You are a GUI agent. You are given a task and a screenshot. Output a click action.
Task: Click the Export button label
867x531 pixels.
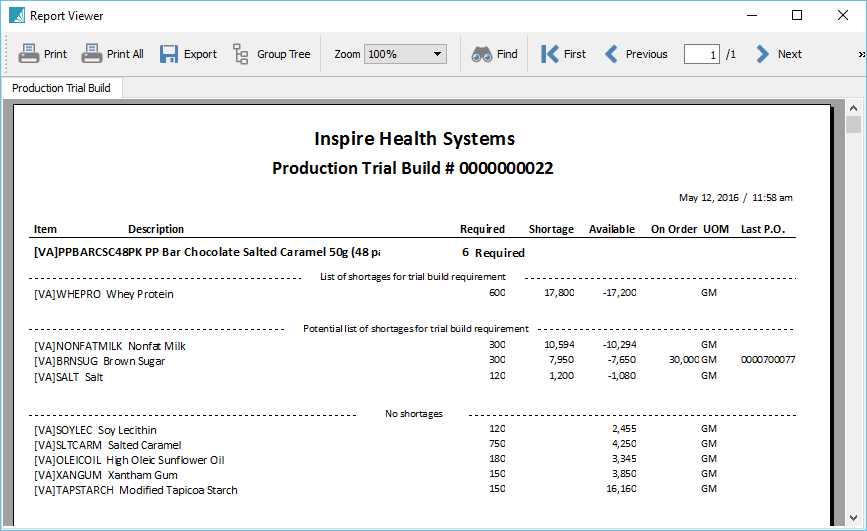coord(200,54)
